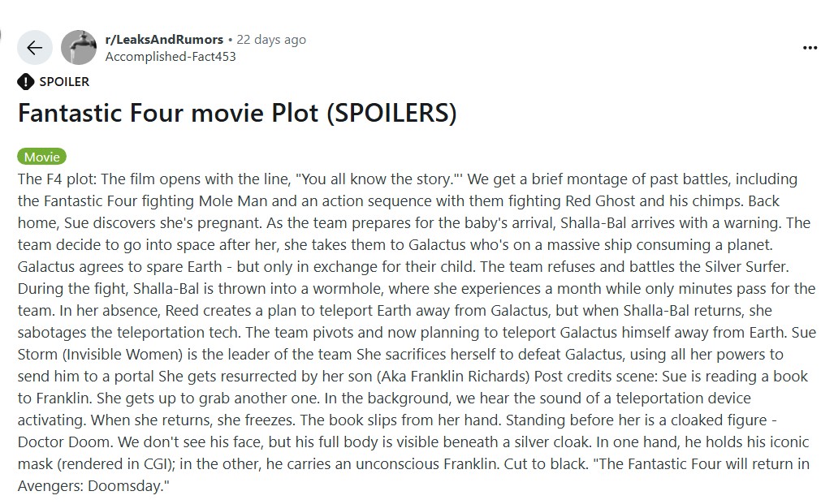Click the "22 days ago" timestamp
821x504 pixels.
(x=271, y=39)
